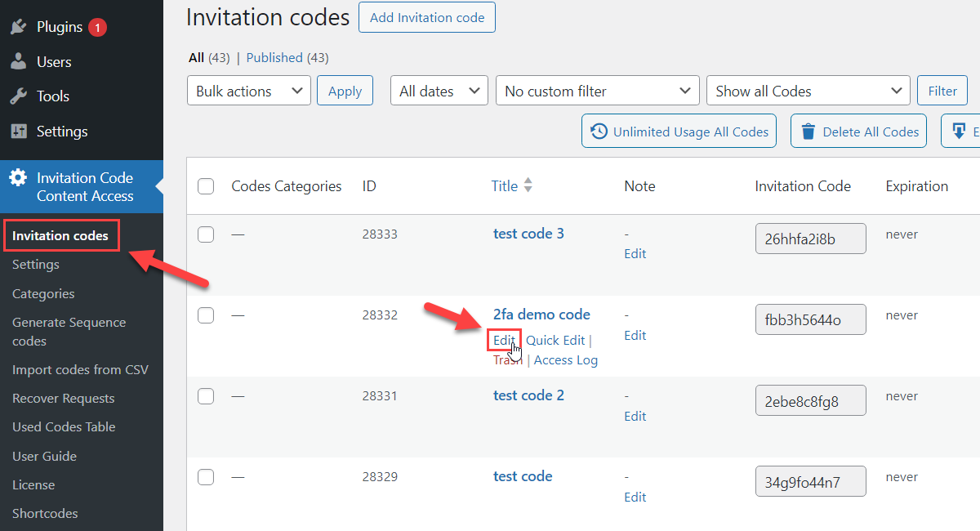The image size is (980, 531).
Task: Click the trash can icon on Delete All Codes
Action: coord(808,132)
